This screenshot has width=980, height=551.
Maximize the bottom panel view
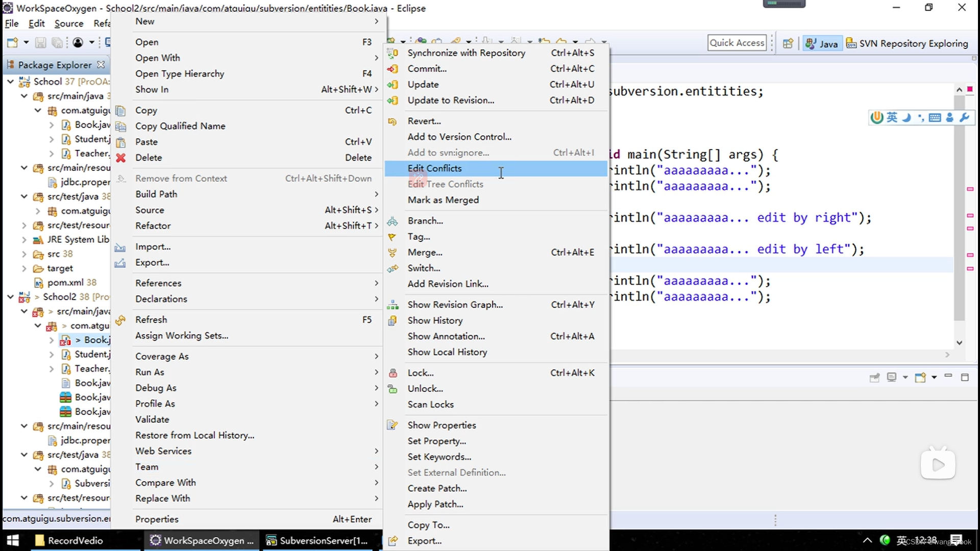pos(965,378)
